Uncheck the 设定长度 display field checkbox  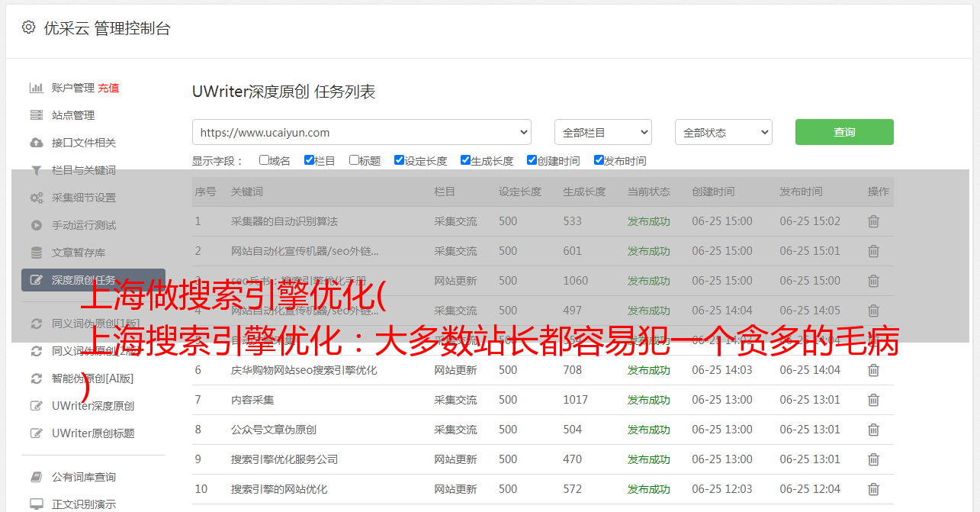point(399,160)
